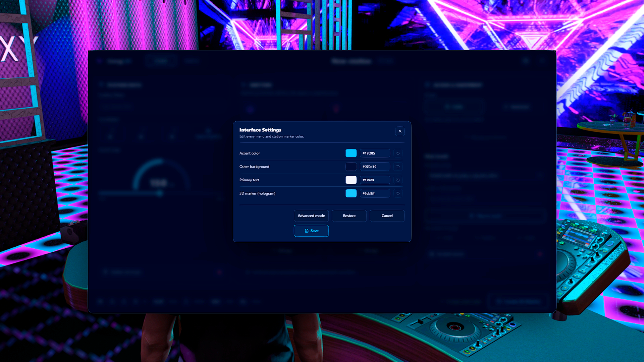
Task: Reset the 3D marker hologram color
Action: pos(398,193)
